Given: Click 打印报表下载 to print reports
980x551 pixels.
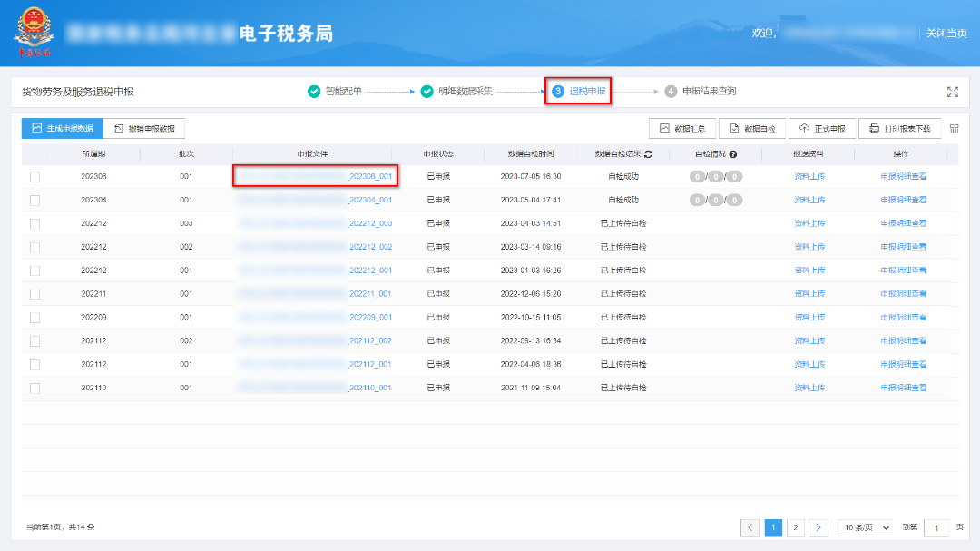Looking at the screenshot, I should [900, 128].
